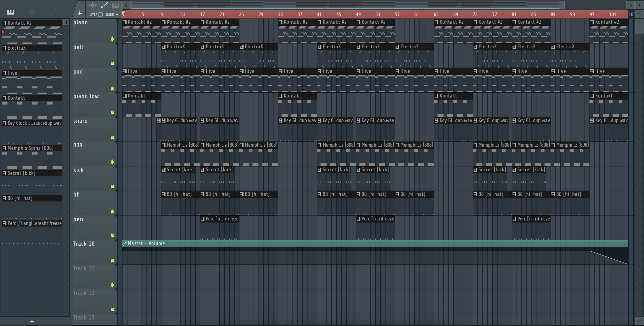Viewport: 644px width, 326px height.
Task: Open menu icon of the first Kontakt #2 clip
Action: click(125, 22)
